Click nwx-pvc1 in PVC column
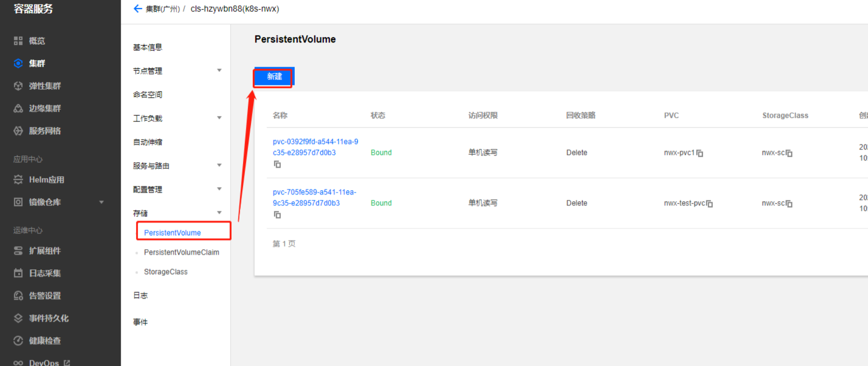Image resolution: width=868 pixels, height=366 pixels. (679, 152)
